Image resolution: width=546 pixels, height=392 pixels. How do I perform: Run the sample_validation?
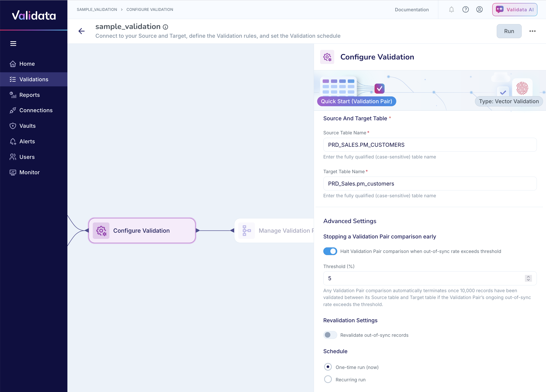(509, 31)
